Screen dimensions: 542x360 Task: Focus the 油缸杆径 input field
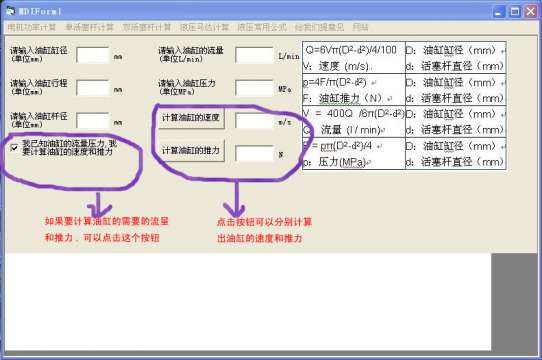[x=93, y=121]
